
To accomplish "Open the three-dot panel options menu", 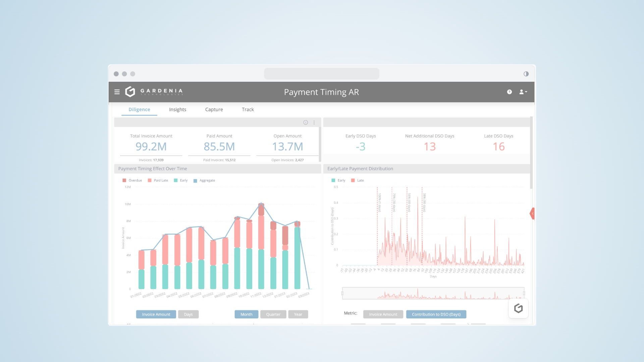I will [314, 123].
